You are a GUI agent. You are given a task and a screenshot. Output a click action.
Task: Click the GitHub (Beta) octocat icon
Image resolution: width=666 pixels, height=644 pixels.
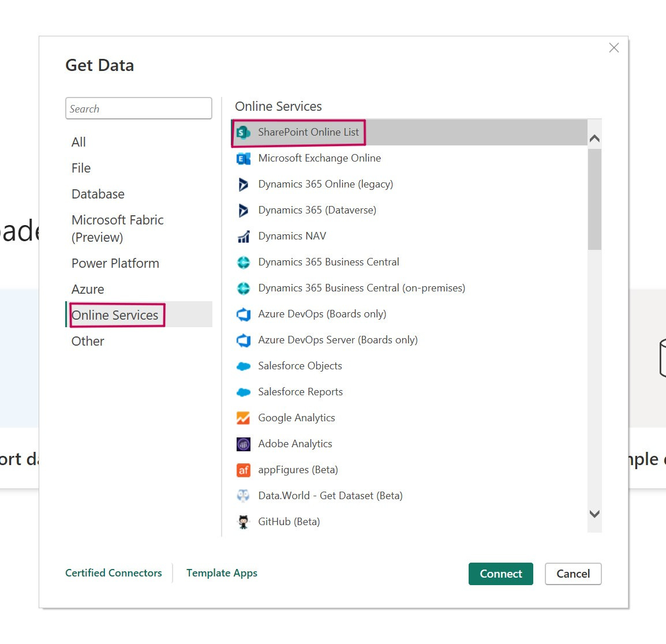(x=244, y=522)
